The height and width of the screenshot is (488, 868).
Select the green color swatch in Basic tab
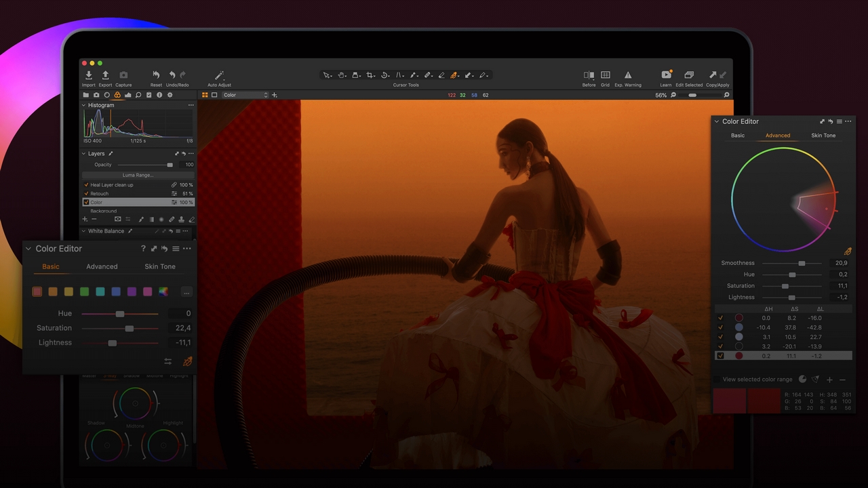pyautogui.click(x=85, y=291)
